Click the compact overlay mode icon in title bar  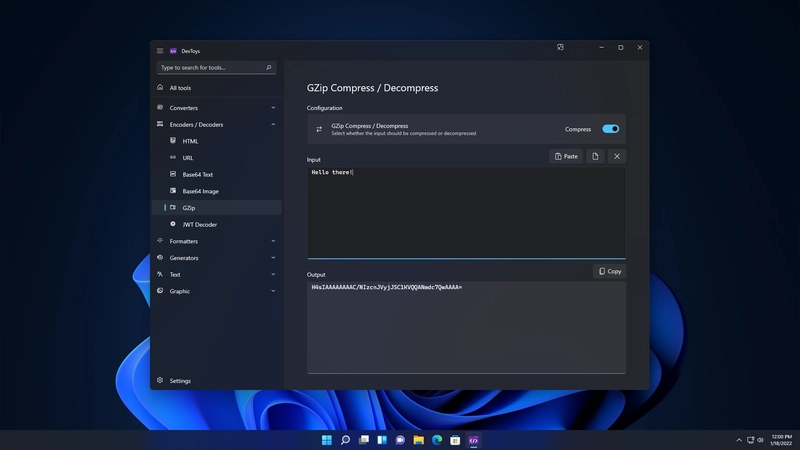coord(560,47)
